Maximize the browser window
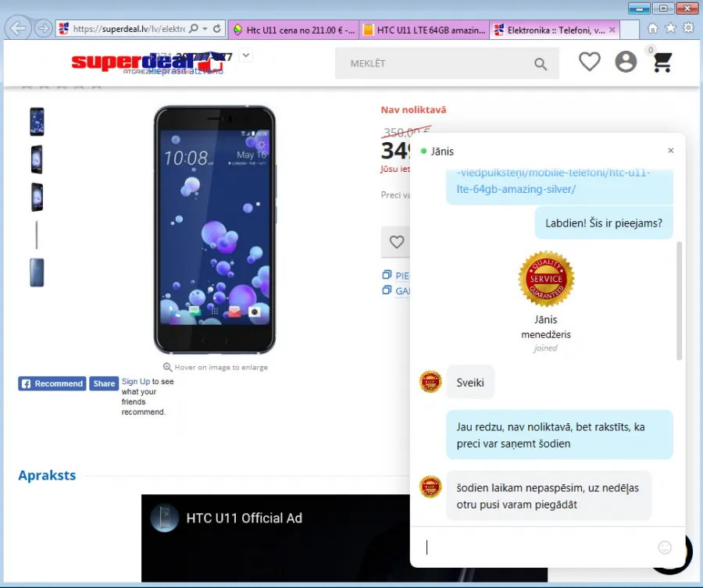 663,9
